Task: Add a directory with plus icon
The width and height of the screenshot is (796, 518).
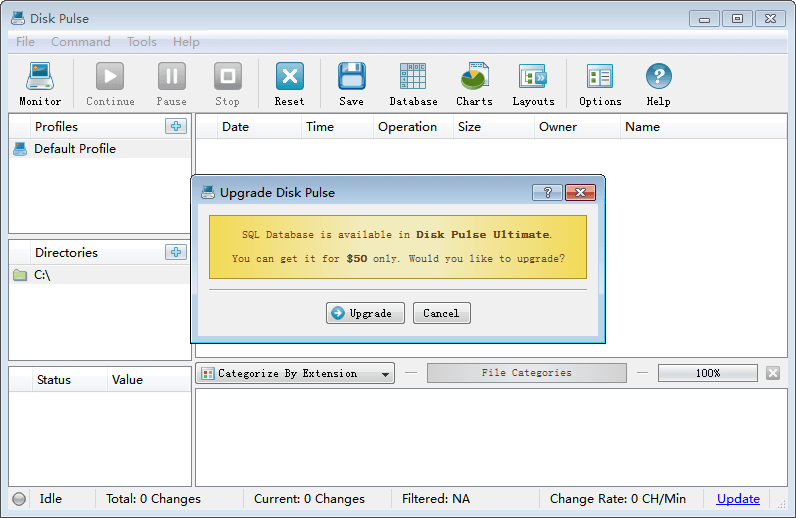Action: 176,252
